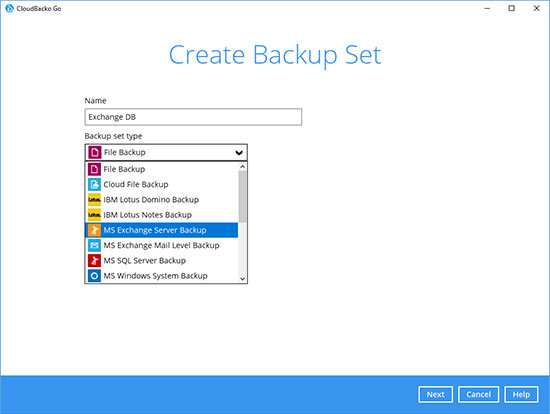The height and width of the screenshot is (414, 550).
Task: Open Help from the bottom bar
Action: tap(521, 394)
